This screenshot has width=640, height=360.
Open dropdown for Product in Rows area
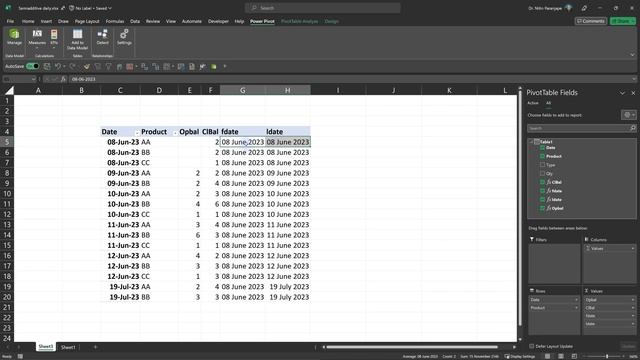tap(576, 308)
